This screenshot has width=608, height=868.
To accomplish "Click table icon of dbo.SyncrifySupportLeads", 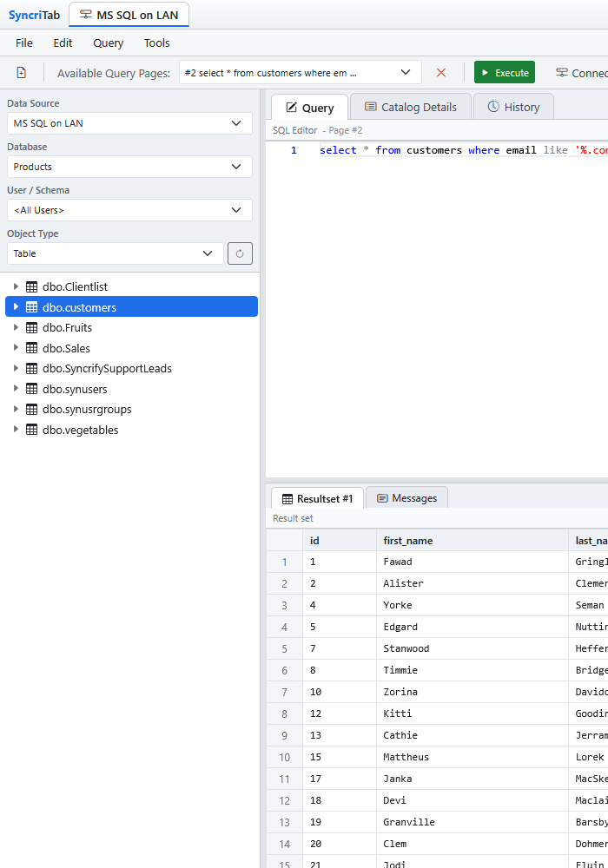I will (x=32, y=369).
